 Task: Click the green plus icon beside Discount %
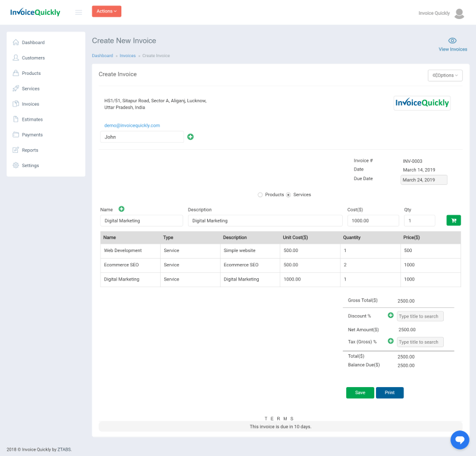(391, 316)
